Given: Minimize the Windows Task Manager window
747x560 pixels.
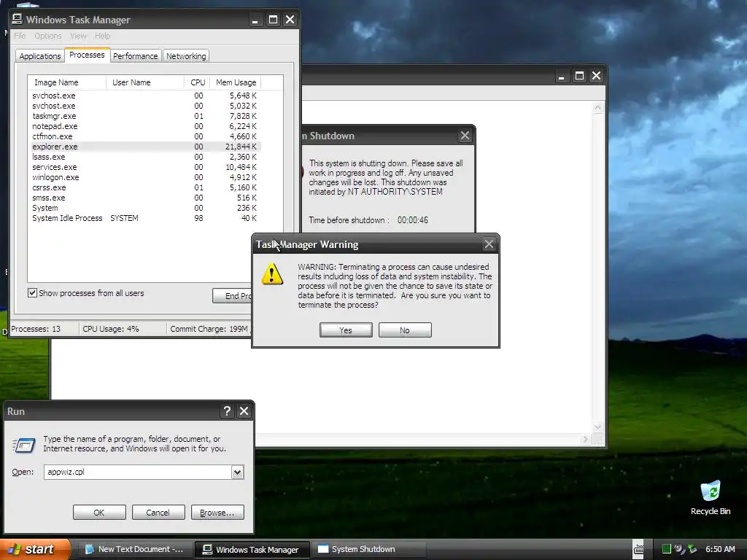Looking at the screenshot, I should (255, 20).
